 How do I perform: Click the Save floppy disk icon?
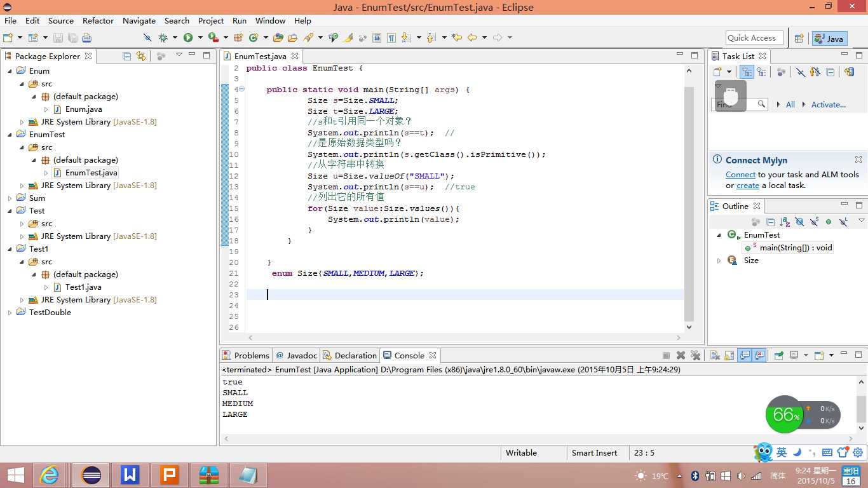click(58, 37)
